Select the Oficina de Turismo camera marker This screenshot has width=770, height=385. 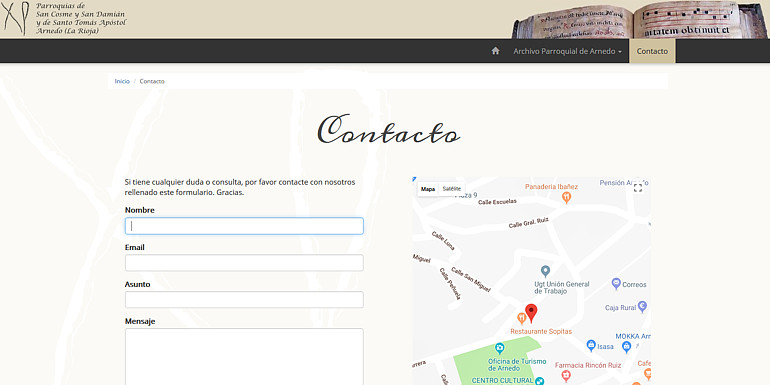point(499,349)
